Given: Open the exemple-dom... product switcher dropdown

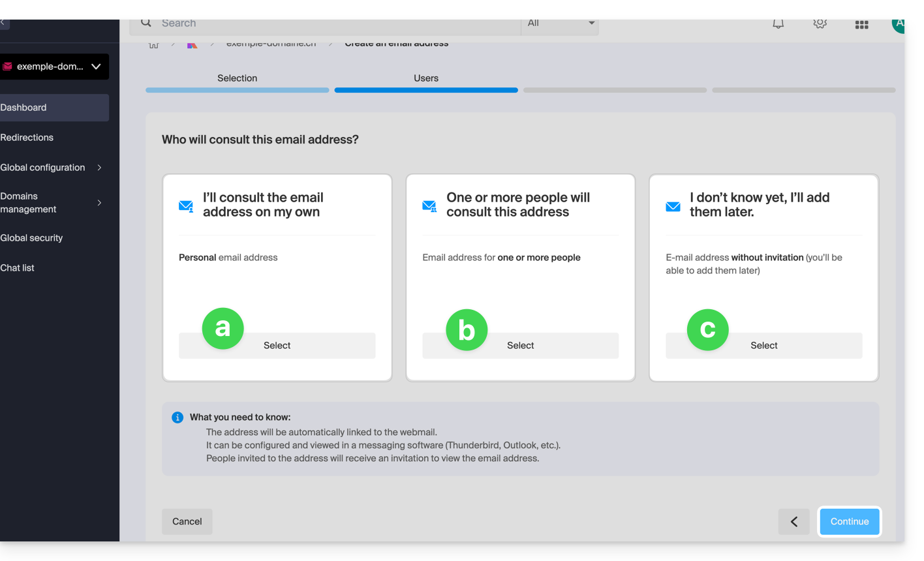Looking at the screenshot, I should pos(54,67).
